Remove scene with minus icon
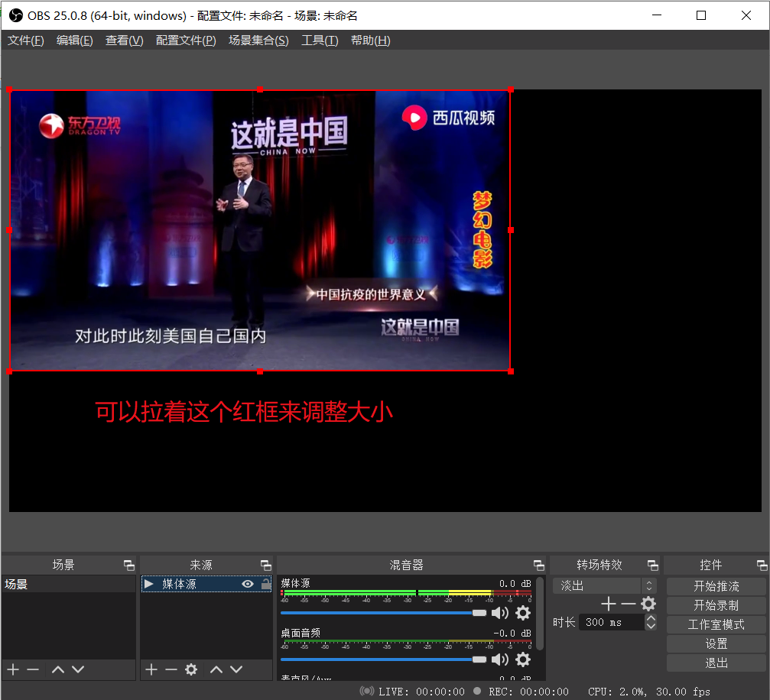770x700 pixels. 33,669
